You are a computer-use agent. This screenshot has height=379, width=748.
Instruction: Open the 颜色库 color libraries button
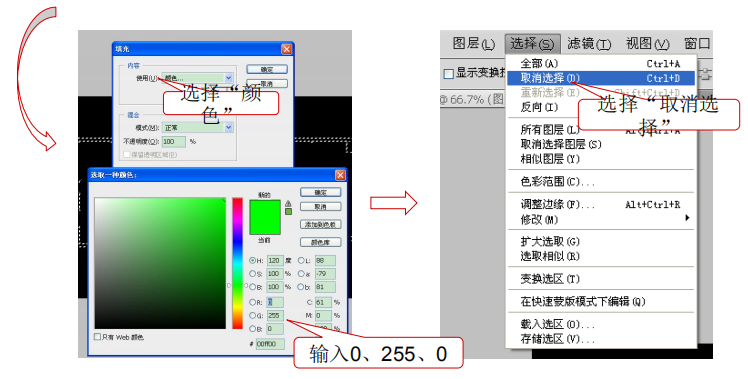[321, 242]
